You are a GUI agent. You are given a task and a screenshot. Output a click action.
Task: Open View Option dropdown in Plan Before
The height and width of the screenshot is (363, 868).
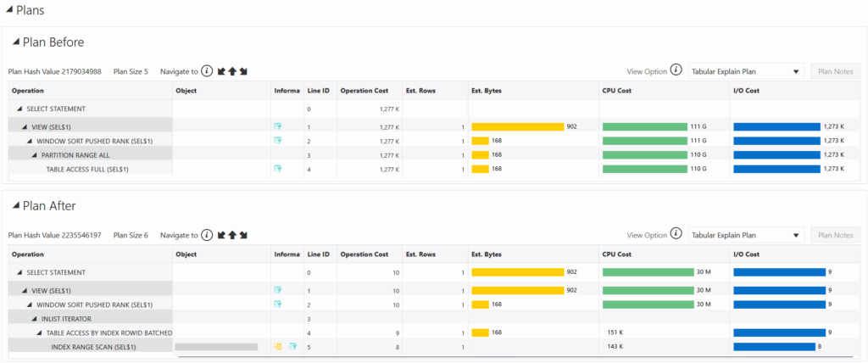(x=746, y=71)
